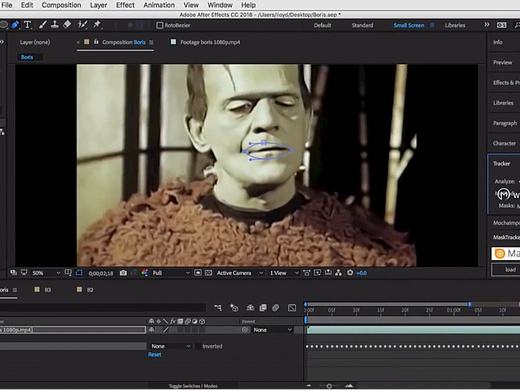This screenshot has width=520, height=390.
Task: Click the work area end handle
Action: click(469, 304)
